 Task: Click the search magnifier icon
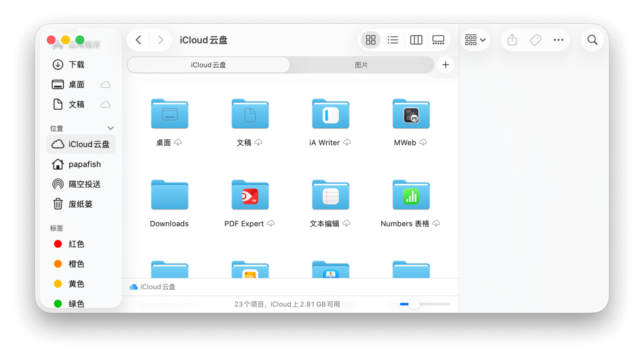592,40
